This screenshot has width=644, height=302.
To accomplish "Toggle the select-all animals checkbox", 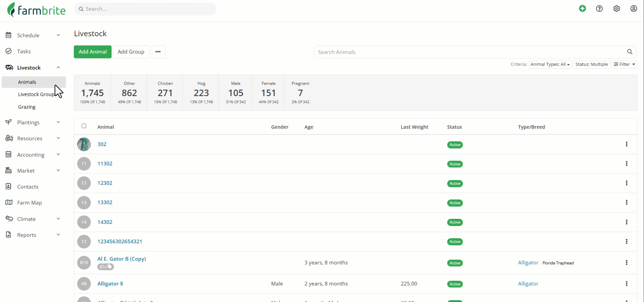I will pos(84,126).
